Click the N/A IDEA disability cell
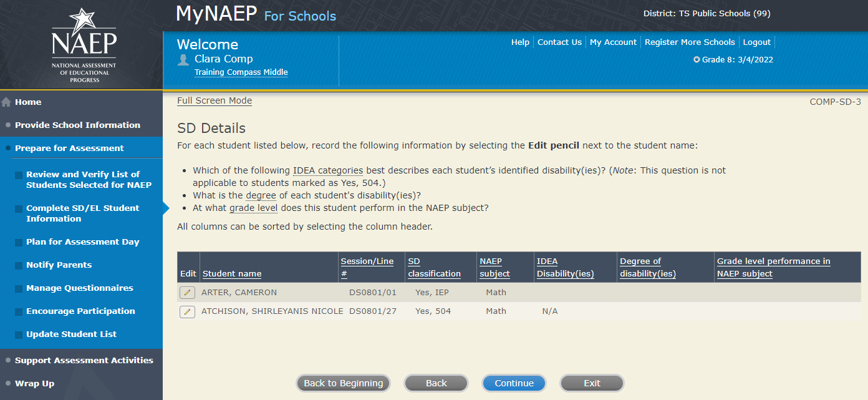868x400 pixels. (x=550, y=311)
